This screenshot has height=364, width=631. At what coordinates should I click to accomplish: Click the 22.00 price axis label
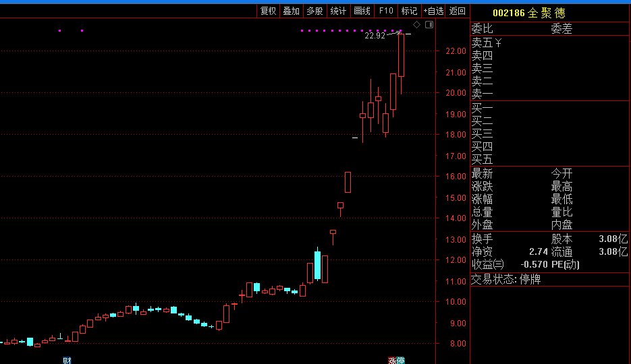tap(456, 51)
